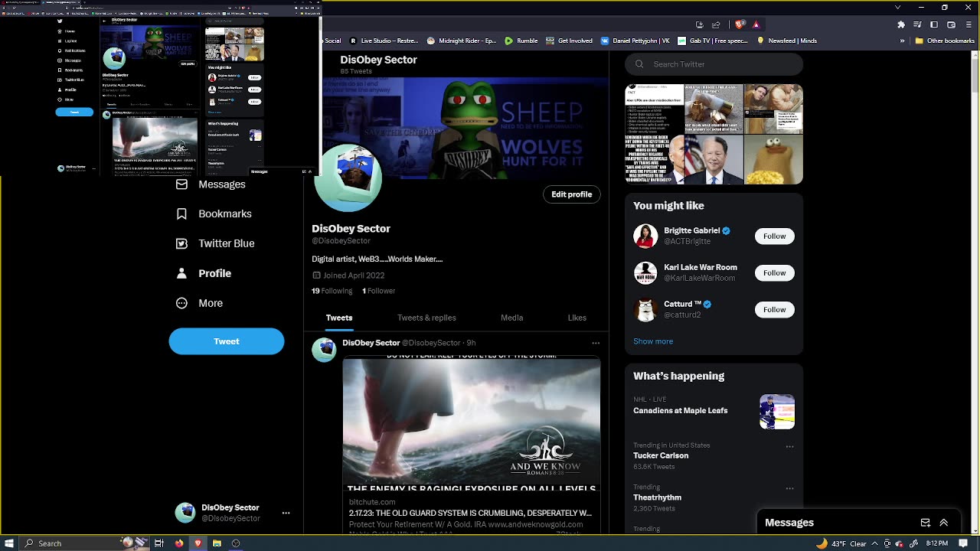Open options for Tucker Carlson trend

(789, 446)
